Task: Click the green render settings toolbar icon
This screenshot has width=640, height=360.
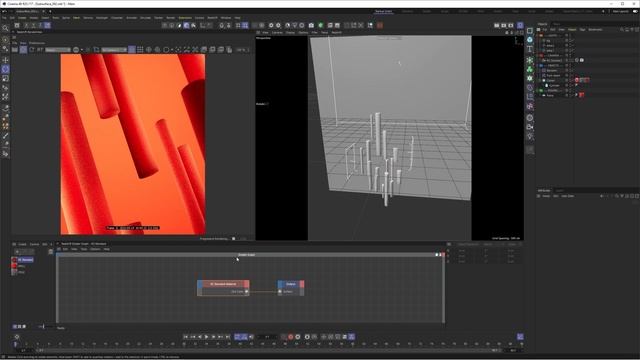Action: point(321,25)
